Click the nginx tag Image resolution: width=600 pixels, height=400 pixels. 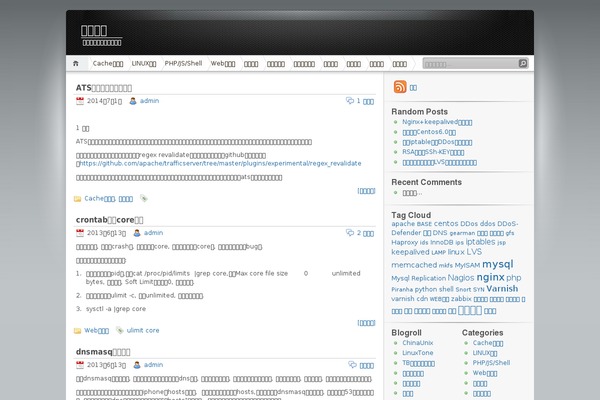click(x=490, y=277)
